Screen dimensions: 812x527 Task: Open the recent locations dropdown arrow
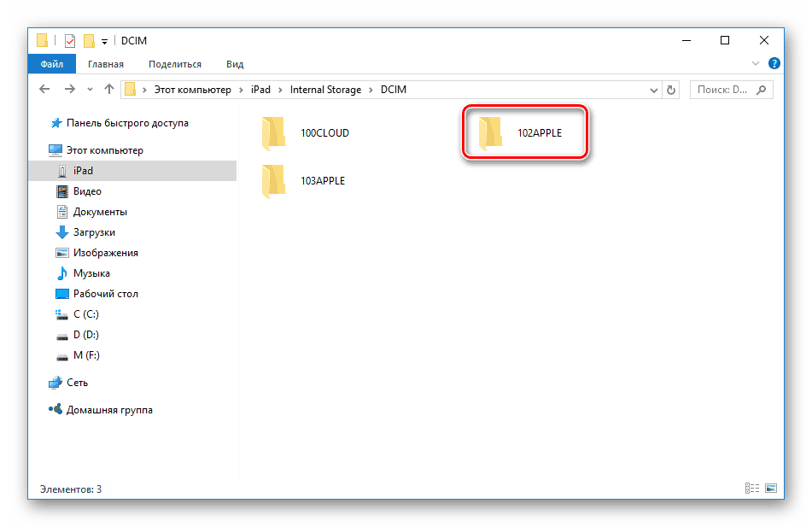click(90, 90)
